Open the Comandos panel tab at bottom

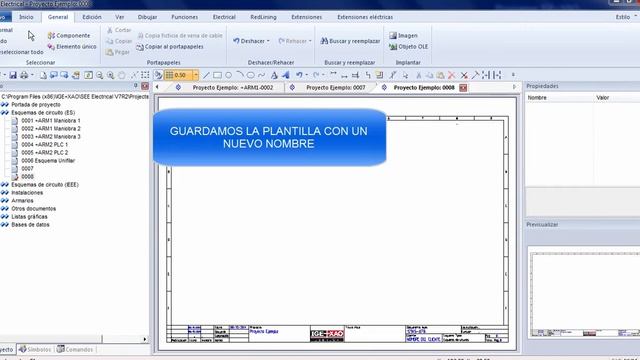coord(75,350)
